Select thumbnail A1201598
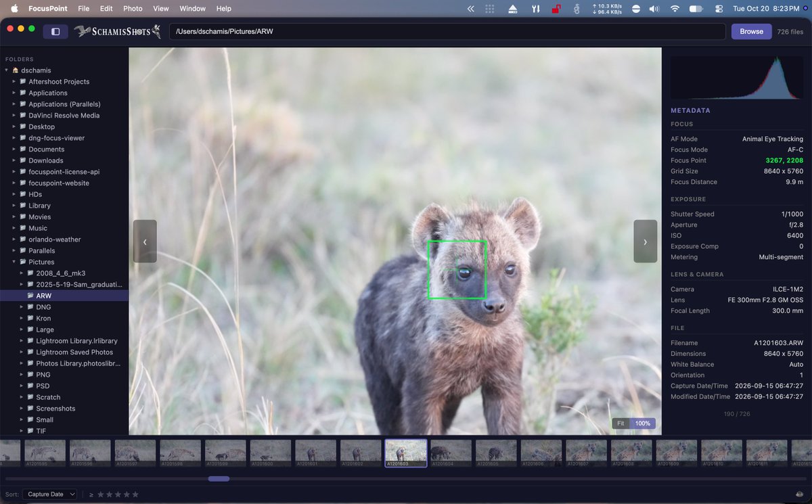812x504 pixels. point(180,453)
